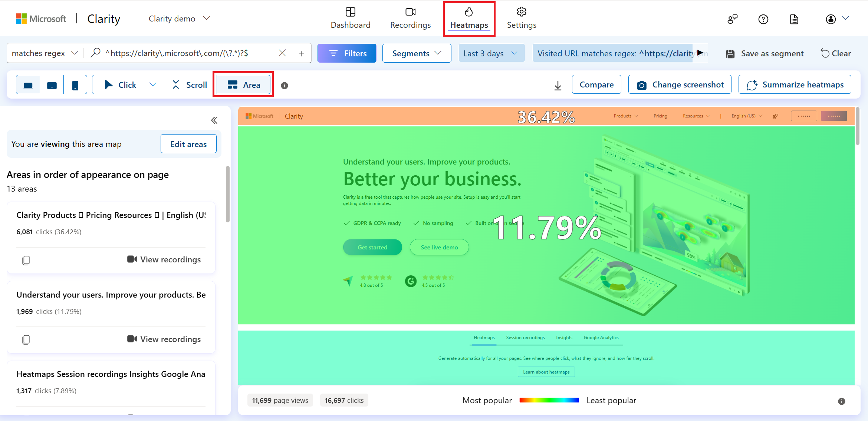Click the 11.79% hero area on heatmap
This screenshot has width=868, height=421.
[546, 226]
